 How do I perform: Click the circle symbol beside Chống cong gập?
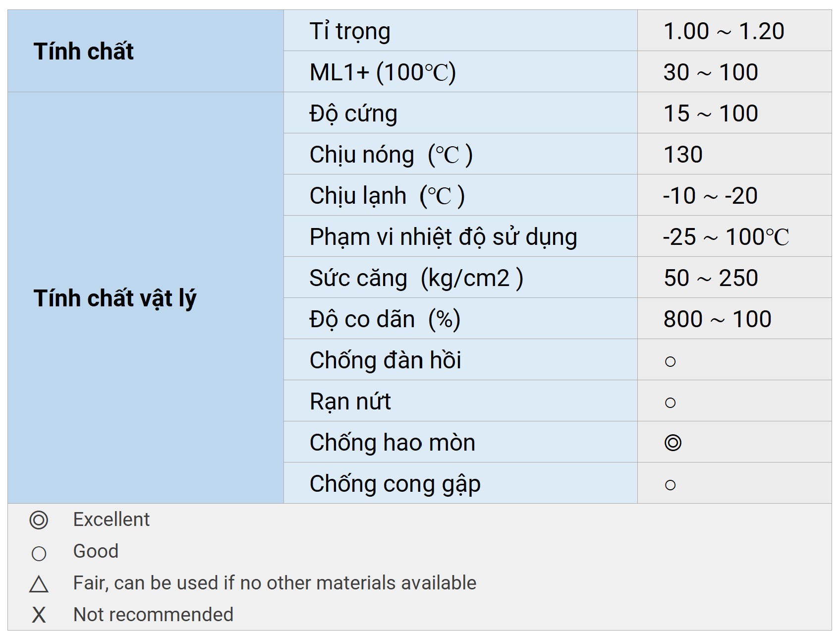tap(670, 485)
